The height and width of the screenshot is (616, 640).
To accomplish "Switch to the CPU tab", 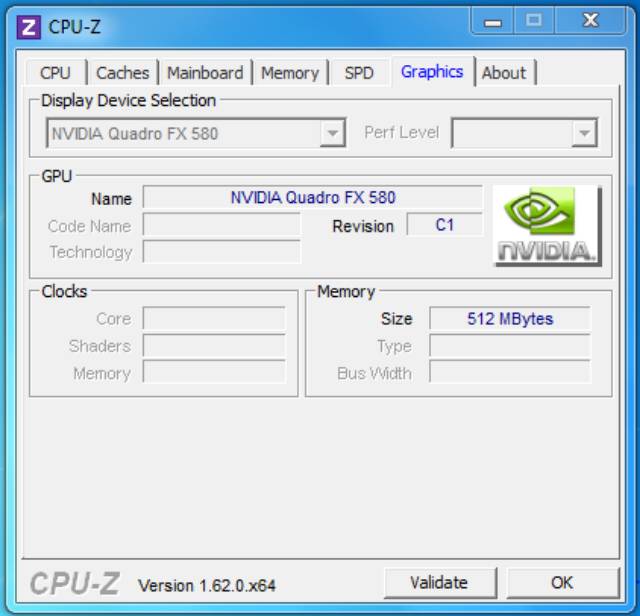I will tap(55, 73).
